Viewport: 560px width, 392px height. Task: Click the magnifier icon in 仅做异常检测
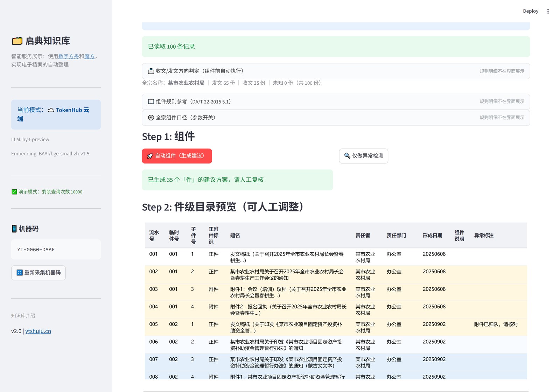(x=347, y=156)
